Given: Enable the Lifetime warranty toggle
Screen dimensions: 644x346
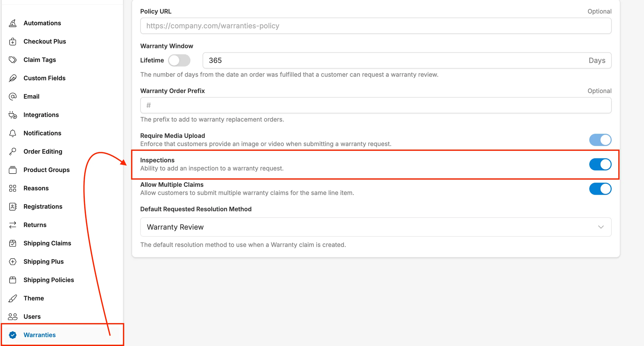Looking at the screenshot, I should pyautogui.click(x=179, y=60).
